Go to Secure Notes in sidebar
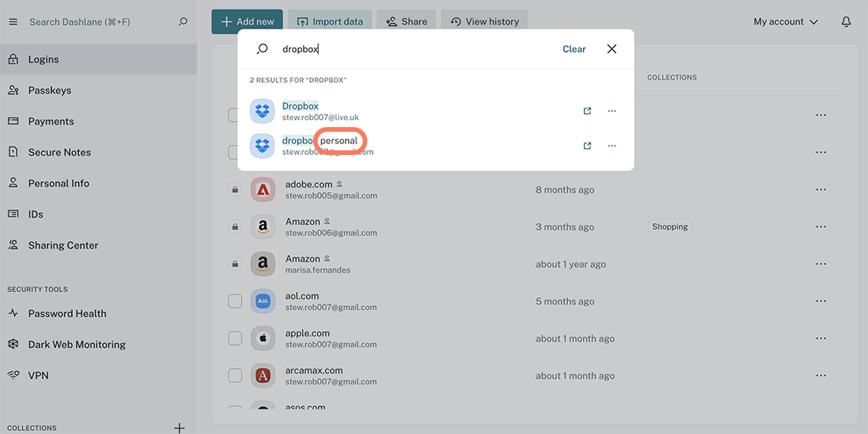Screen dimensions: 868x434 click(x=60, y=153)
